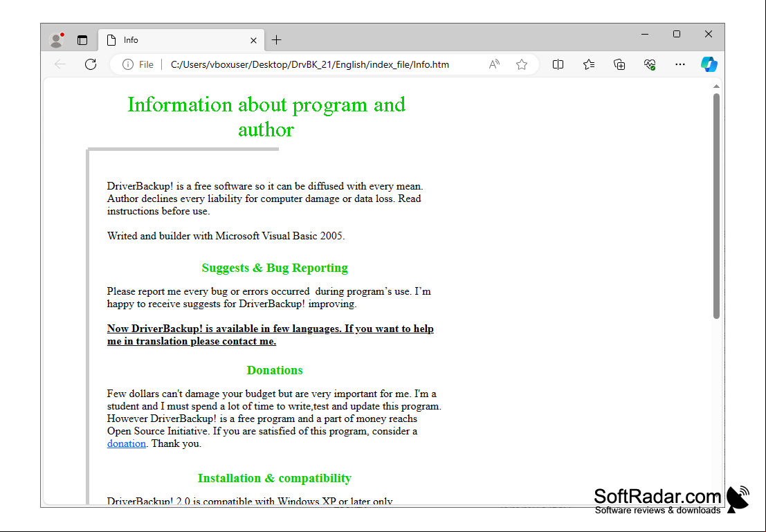Click the 'DriverBackup! is a free software' paragraph
This screenshot has width=766, height=532.
coord(265,199)
